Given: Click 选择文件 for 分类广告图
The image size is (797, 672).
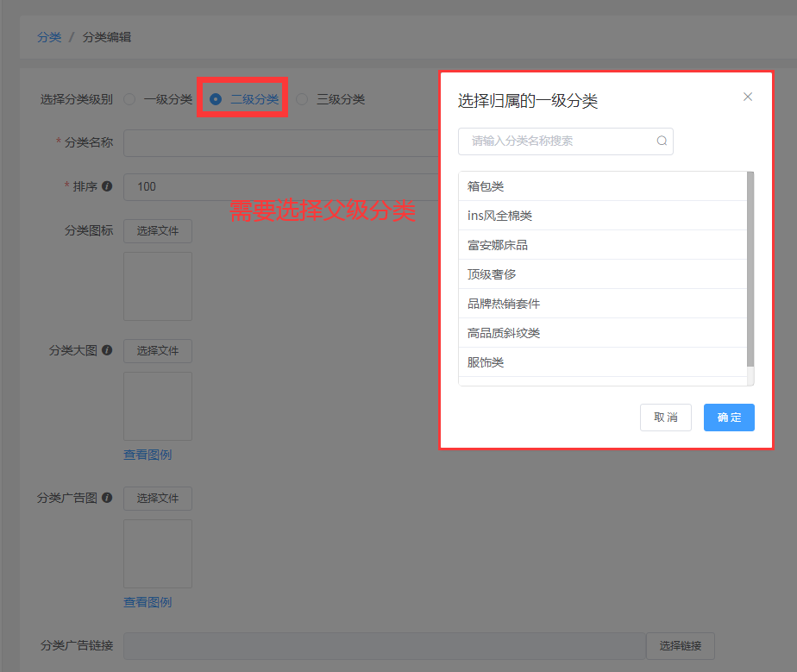Looking at the screenshot, I should pyautogui.click(x=158, y=498).
